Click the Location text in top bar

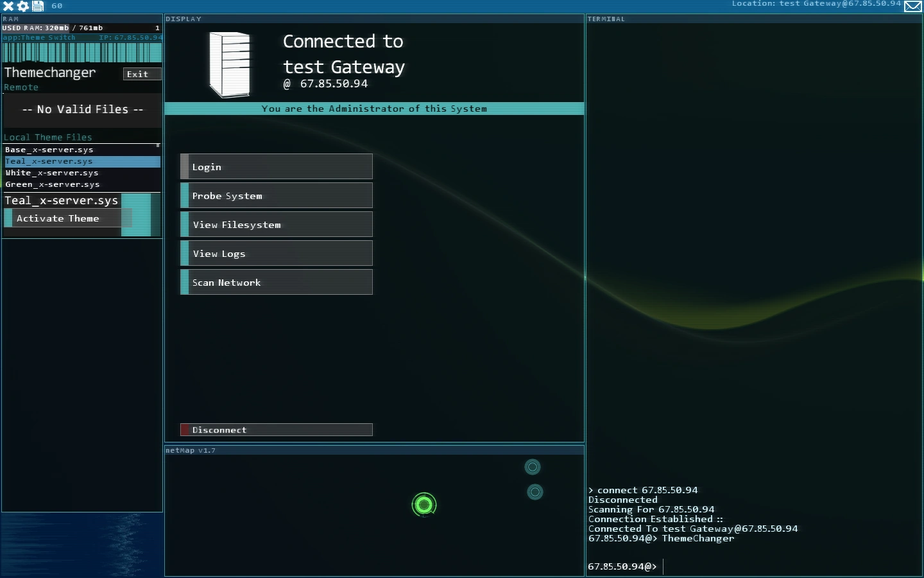[x=816, y=4]
